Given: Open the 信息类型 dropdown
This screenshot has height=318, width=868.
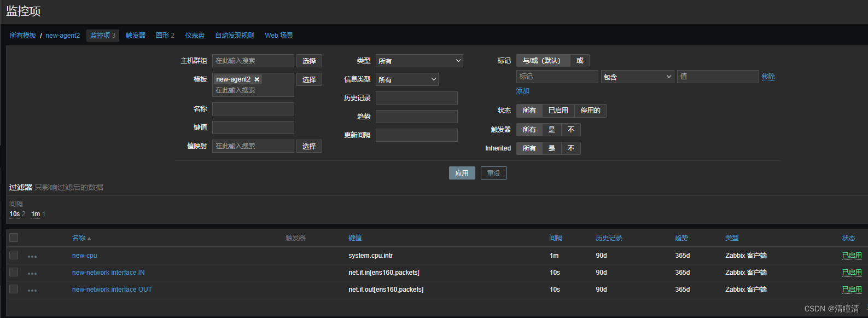Looking at the screenshot, I should click(x=407, y=79).
